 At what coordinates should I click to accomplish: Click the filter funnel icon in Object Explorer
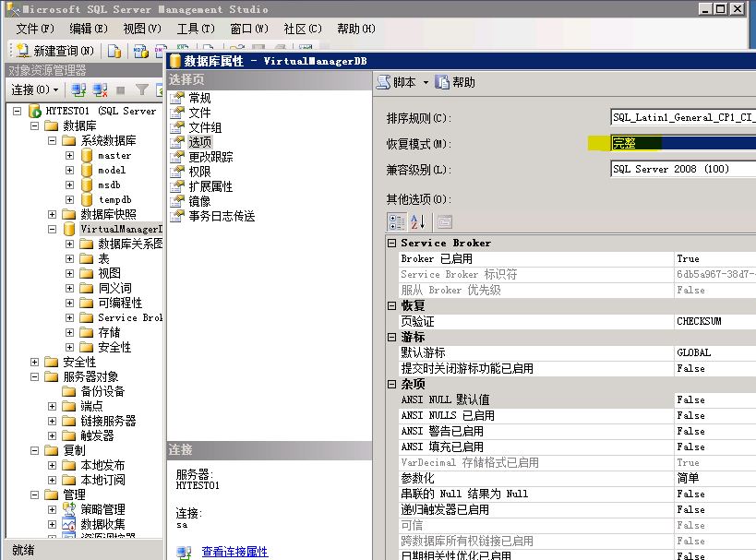141,90
